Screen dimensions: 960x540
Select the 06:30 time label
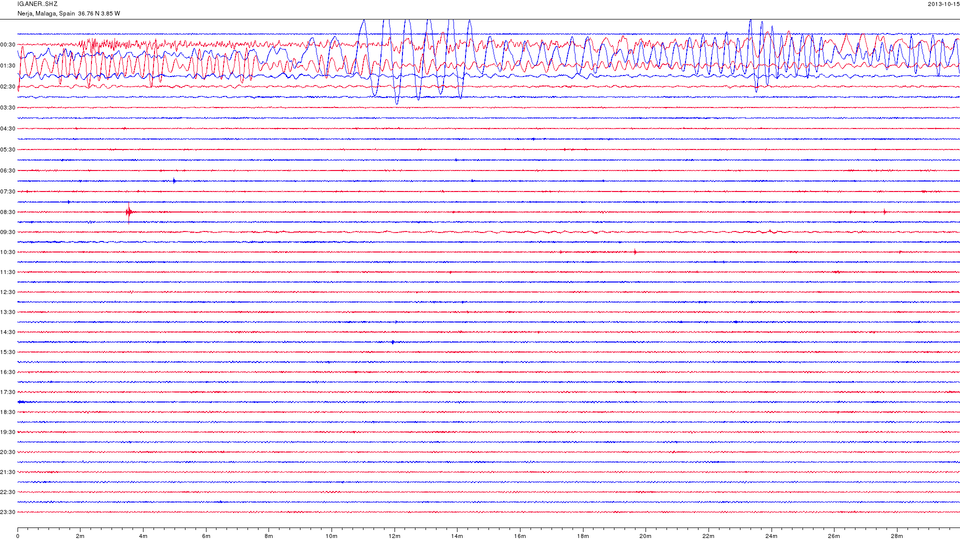point(8,171)
